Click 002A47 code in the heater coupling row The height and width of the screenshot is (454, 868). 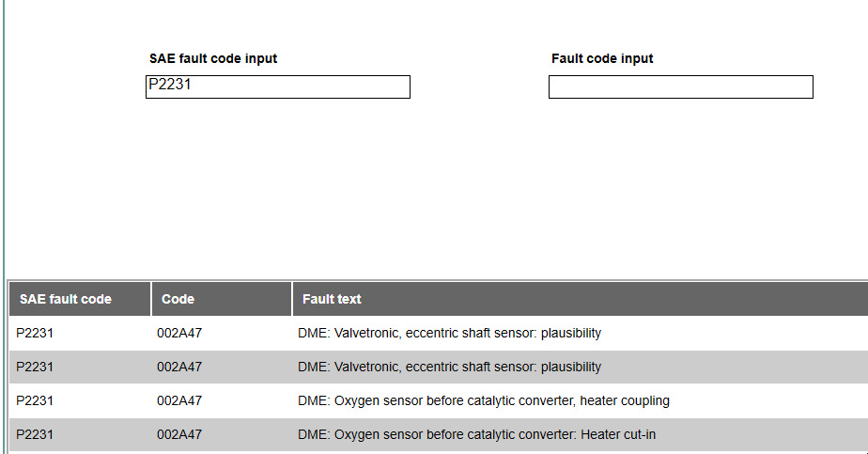coord(179,400)
